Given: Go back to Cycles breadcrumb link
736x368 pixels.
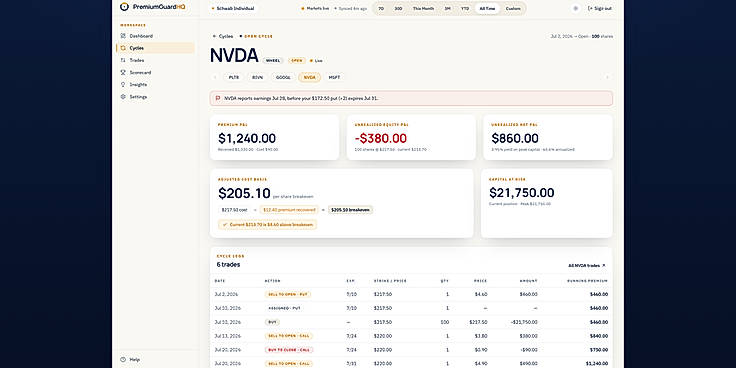Looking at the screenshot, I should pos(223,36).
